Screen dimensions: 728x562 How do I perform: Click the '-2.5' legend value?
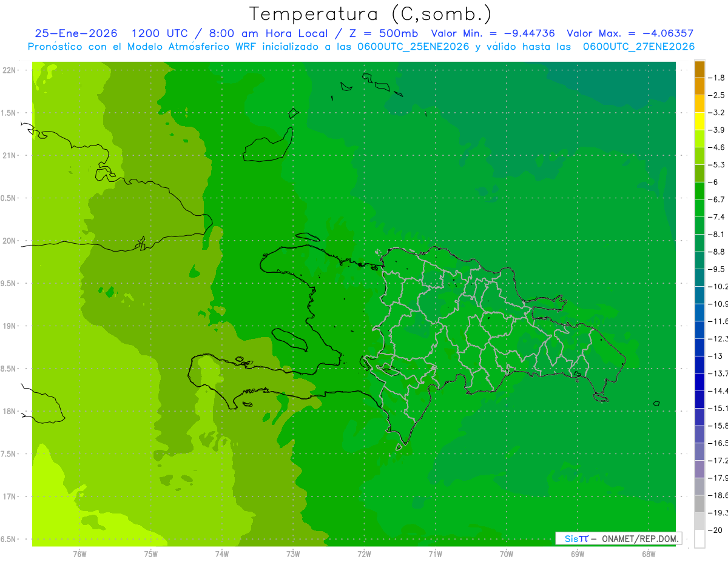716,95
